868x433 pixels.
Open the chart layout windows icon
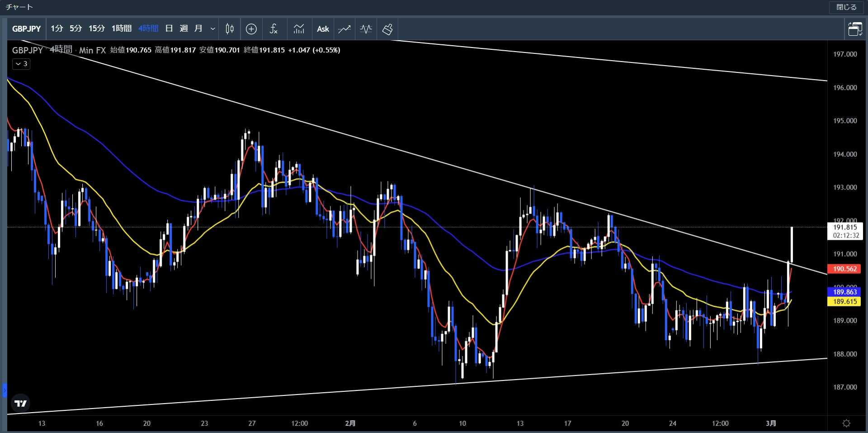(855, 29)
